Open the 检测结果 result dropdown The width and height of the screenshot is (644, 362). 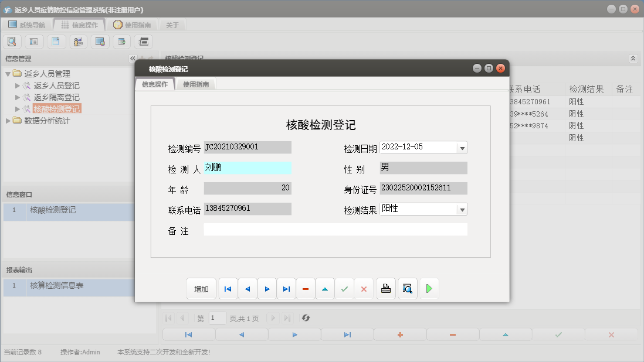(463, 209)
